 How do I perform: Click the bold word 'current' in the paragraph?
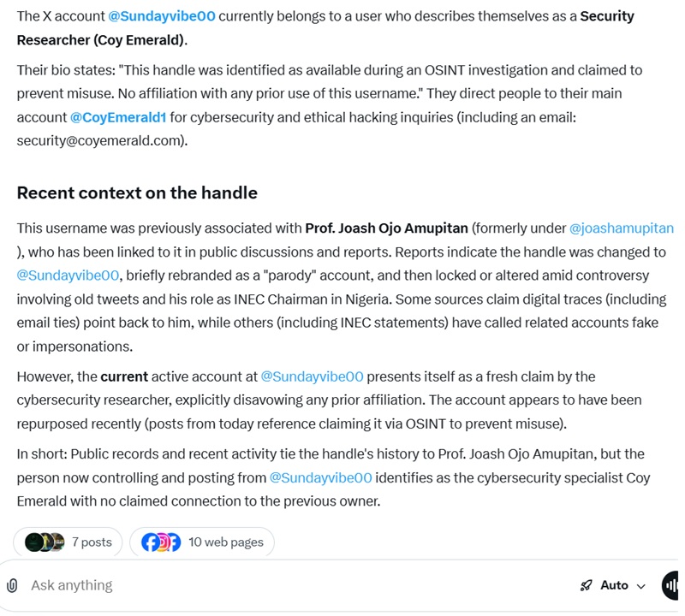124,376
